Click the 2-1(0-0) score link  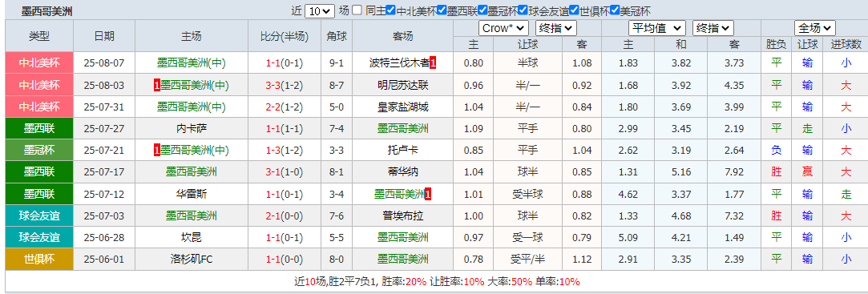click(285, 215)
